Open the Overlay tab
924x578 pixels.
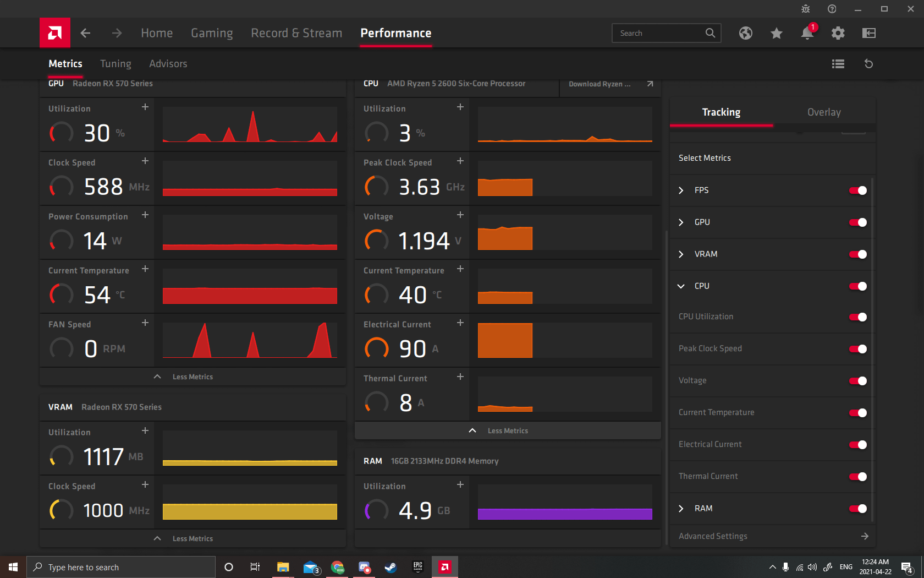pyautogui.click(x=823, y=112)
